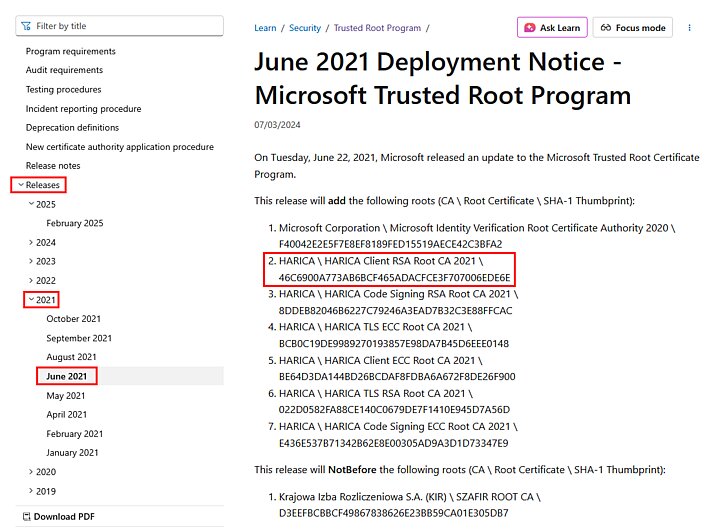
Task: Click the filter icon in title search box
Action: [26, 26]
